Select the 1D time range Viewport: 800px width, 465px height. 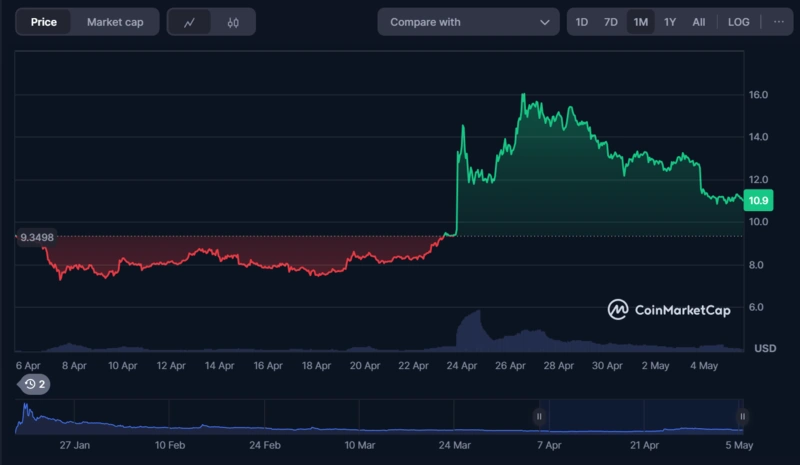pyautogui.click(x=582, y=22)
